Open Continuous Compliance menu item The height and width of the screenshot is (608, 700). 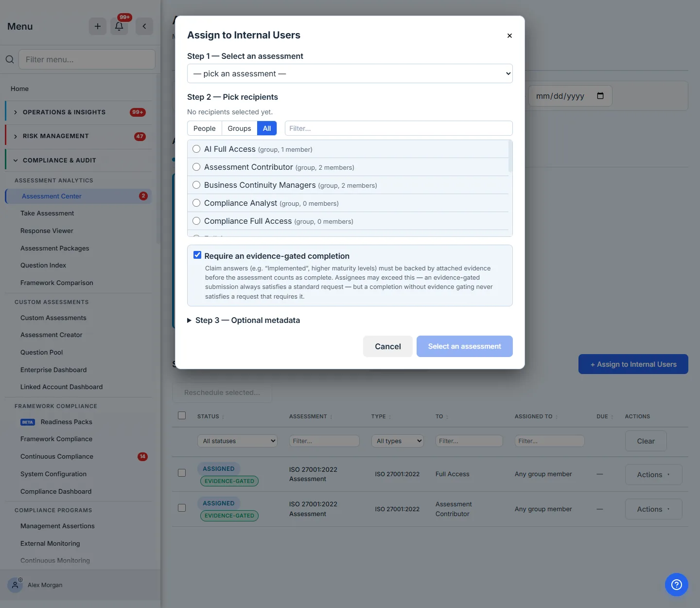point(57,457)
